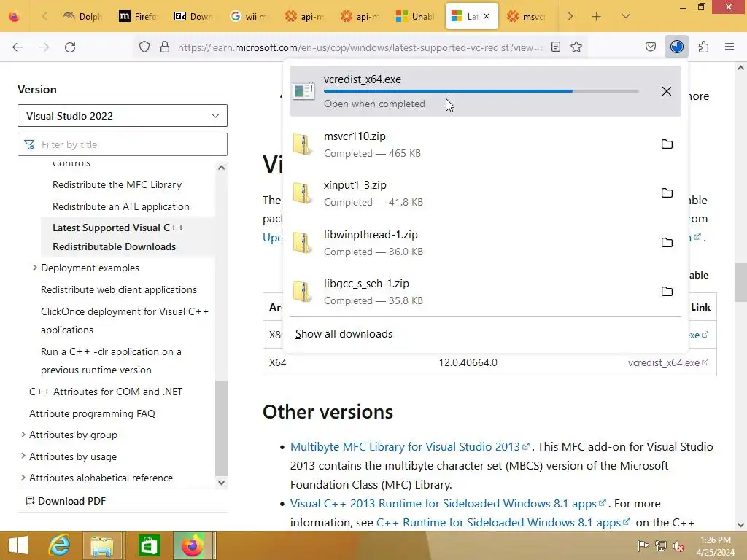
Task: Open tracking protection shield icon
Action: 144,47
